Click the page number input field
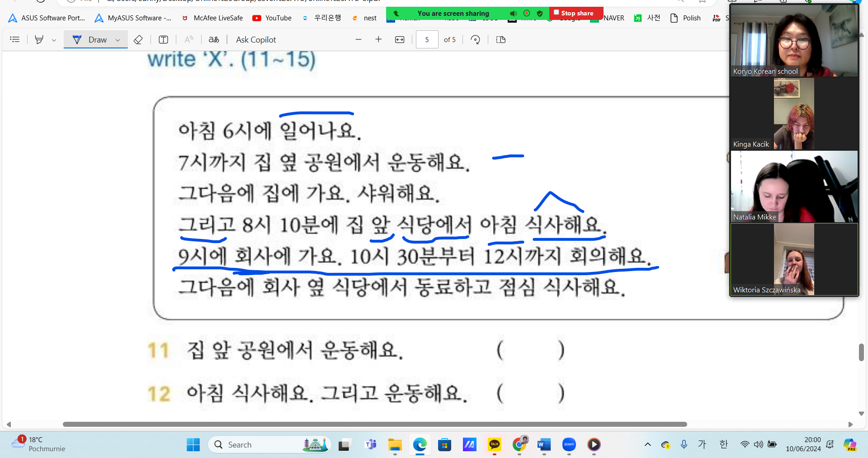Screen dimensions: 868x458 pos(427,39)
